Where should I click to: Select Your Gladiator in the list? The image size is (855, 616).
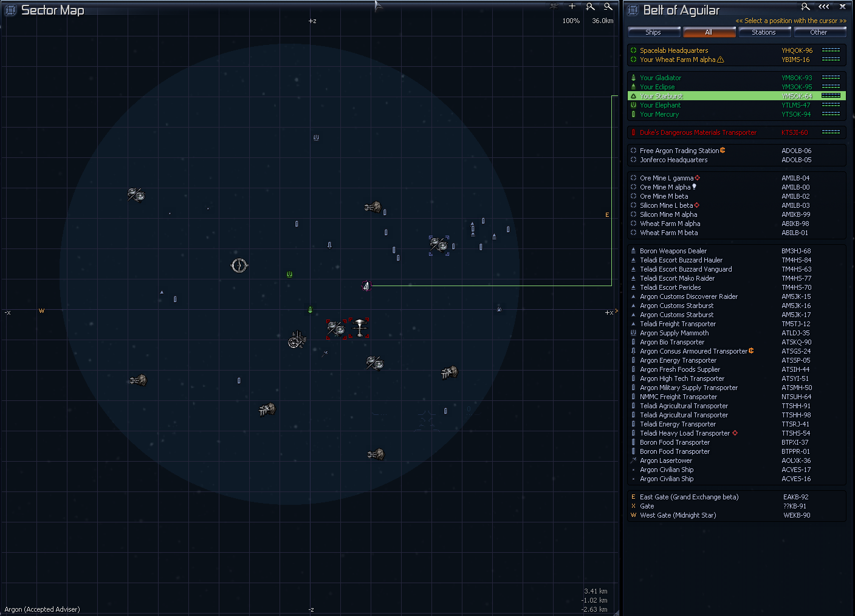661,78
